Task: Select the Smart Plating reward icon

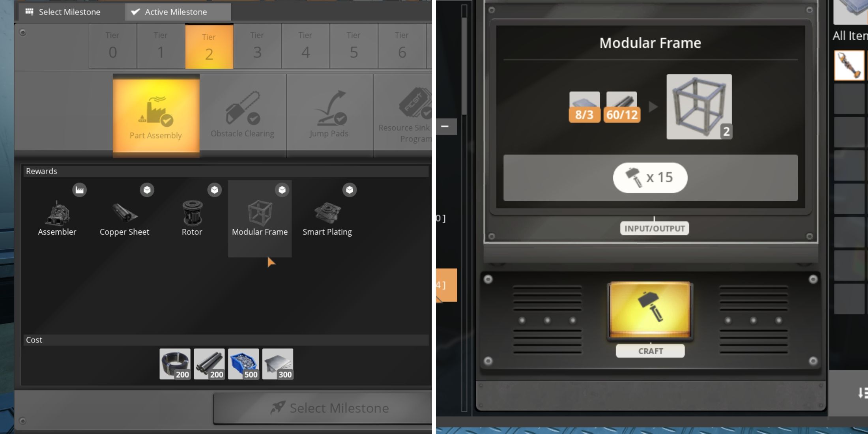Action: [327, 213]
